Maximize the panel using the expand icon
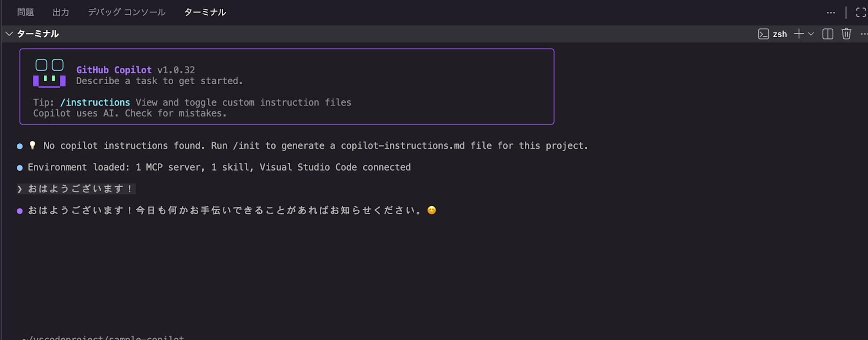Image resolution: width=868 pixels, height=340 pixels. 860,12
